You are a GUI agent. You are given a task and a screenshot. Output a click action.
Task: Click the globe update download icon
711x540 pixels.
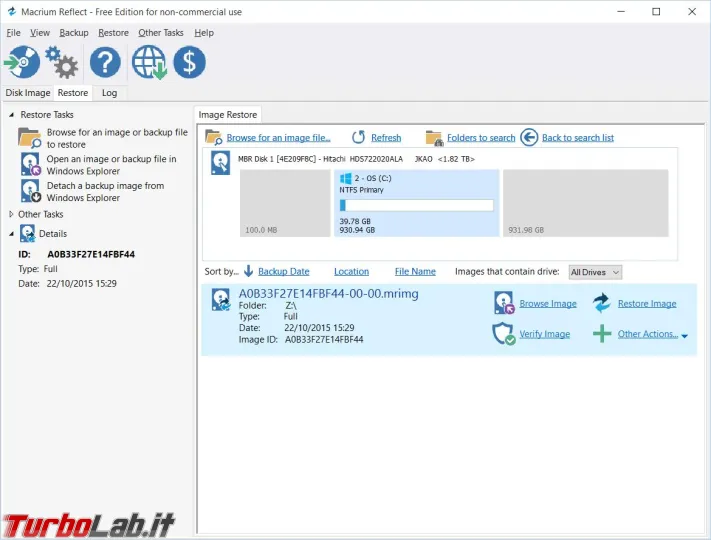coord(149,63)
